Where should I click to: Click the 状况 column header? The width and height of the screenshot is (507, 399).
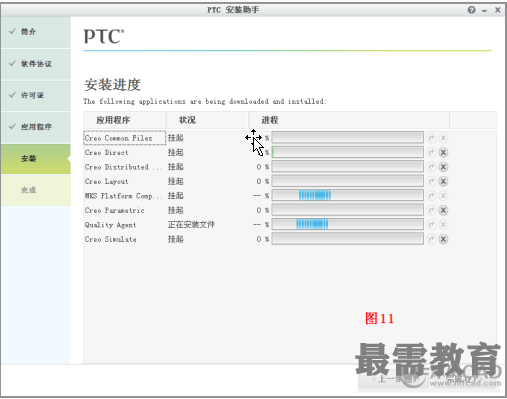point(207,120)
